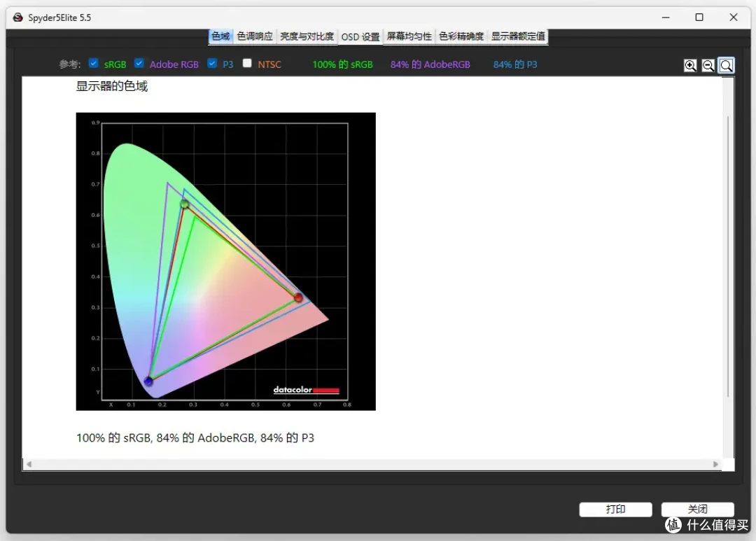Open the 屏幕均匀性 tab
This screenshot has width=756, height=541.
coord(409,36)
